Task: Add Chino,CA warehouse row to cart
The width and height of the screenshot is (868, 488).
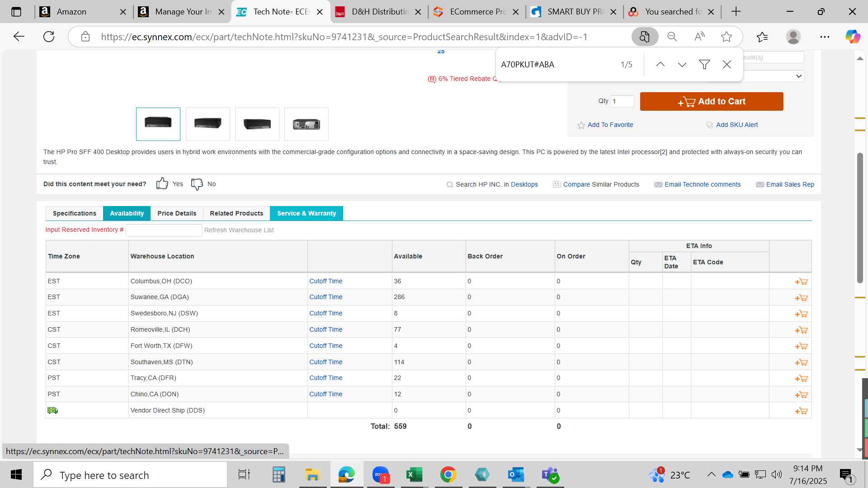Action: point(801,395)
